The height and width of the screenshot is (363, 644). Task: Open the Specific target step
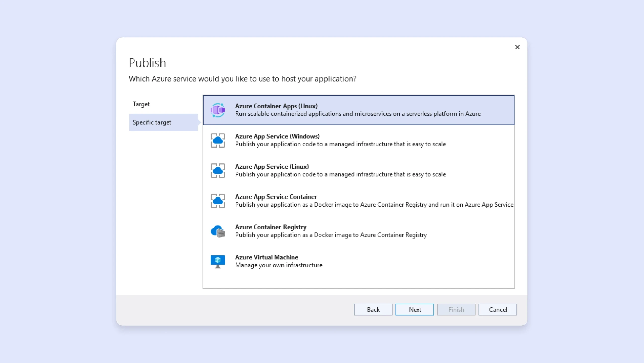(x=152, y=122)
